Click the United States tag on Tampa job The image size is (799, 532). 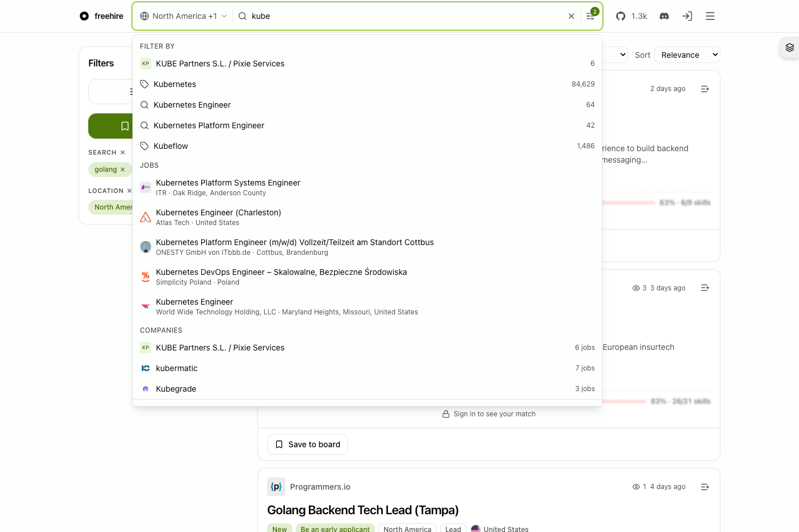(500, 529)
